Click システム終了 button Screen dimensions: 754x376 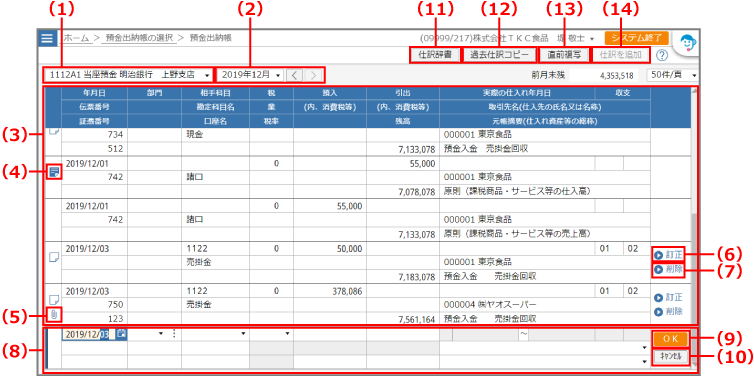point(637,38)
